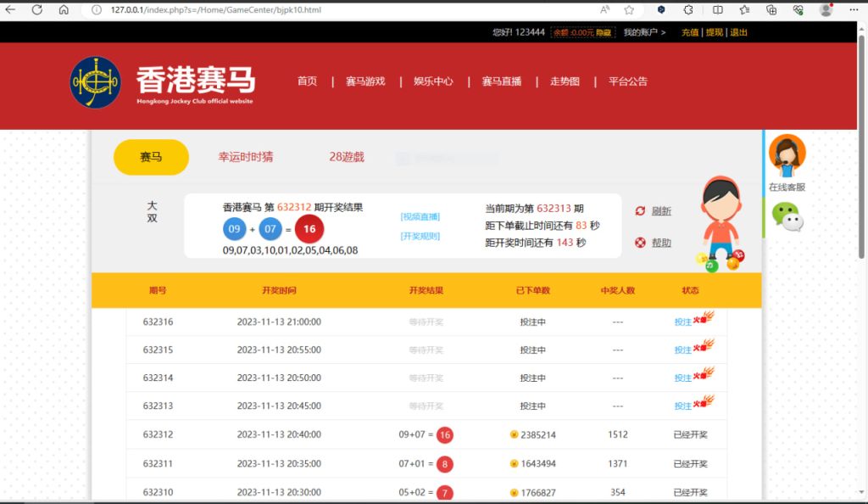
Task: Click the Hong Kong Jockey Club logo
Action: click(95, 82)
